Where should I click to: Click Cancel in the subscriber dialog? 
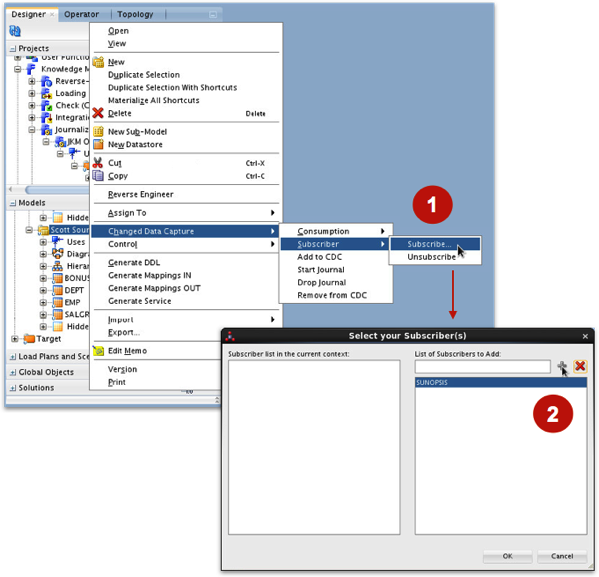562,556
